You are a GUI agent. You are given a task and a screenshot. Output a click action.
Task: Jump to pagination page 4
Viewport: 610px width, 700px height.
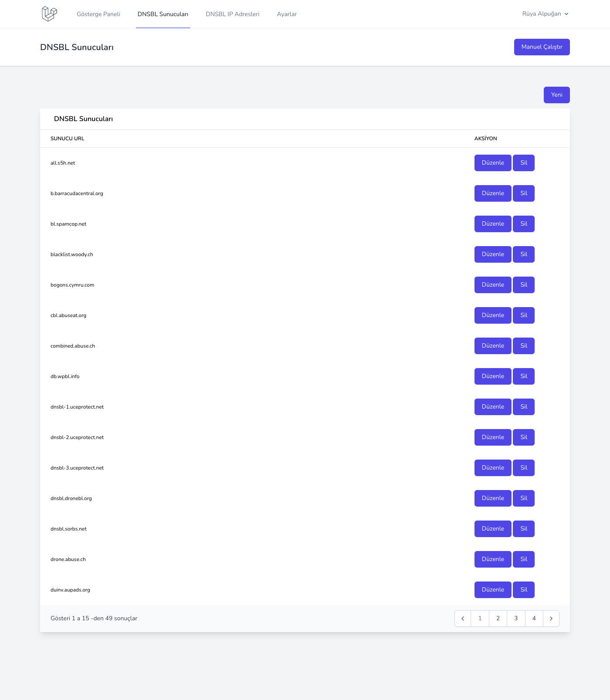[534, 619]
